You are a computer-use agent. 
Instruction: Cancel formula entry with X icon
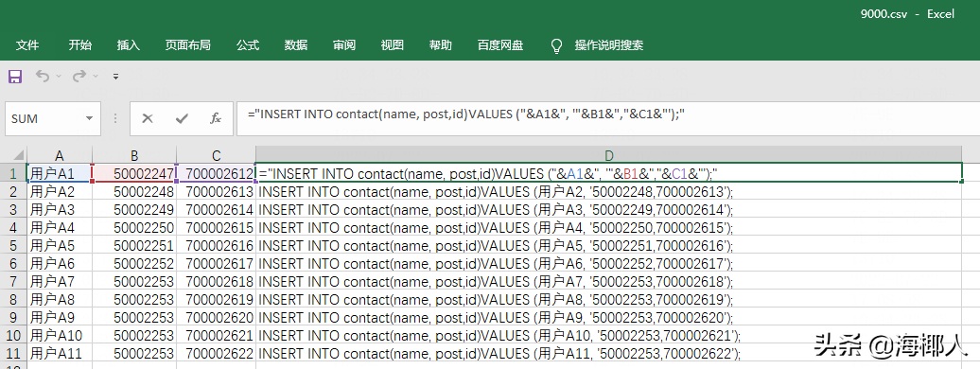[148, 118]
